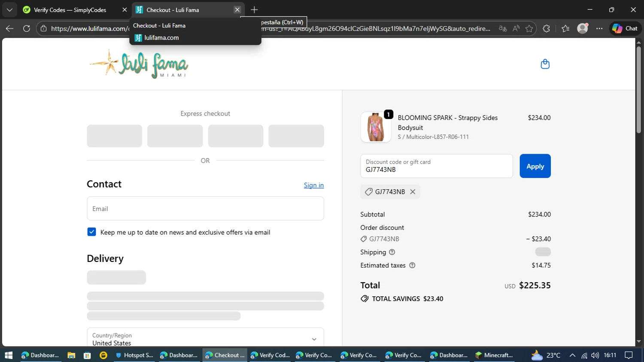Open Hotspot Shield taskbar item
644x362 pixels.
click(x=134, y=355)
